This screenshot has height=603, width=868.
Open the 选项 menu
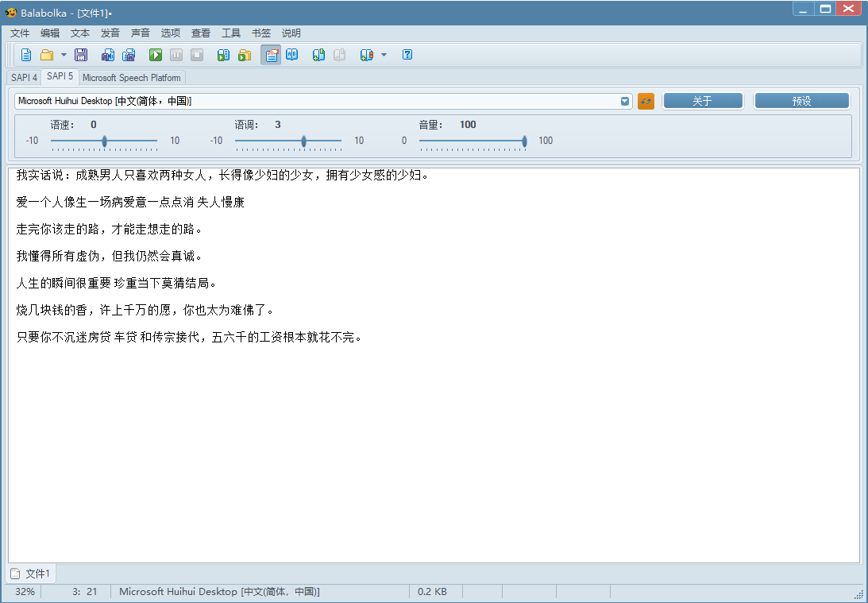click(171, 33)
